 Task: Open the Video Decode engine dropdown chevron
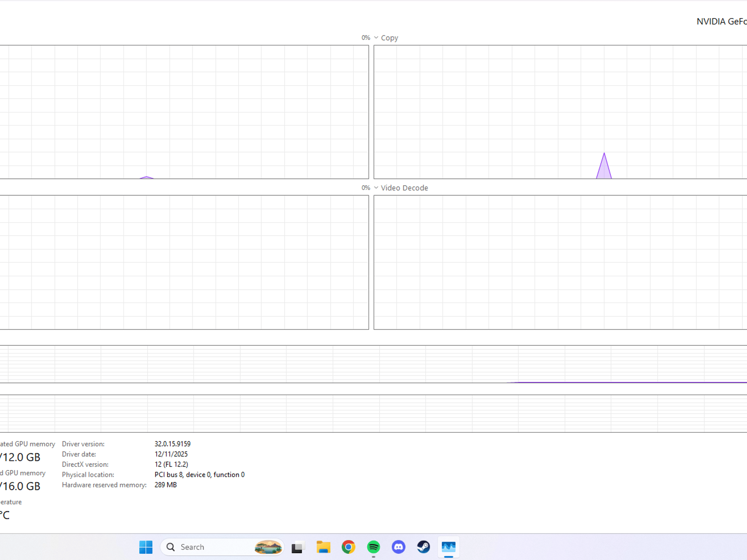(376, 188)
